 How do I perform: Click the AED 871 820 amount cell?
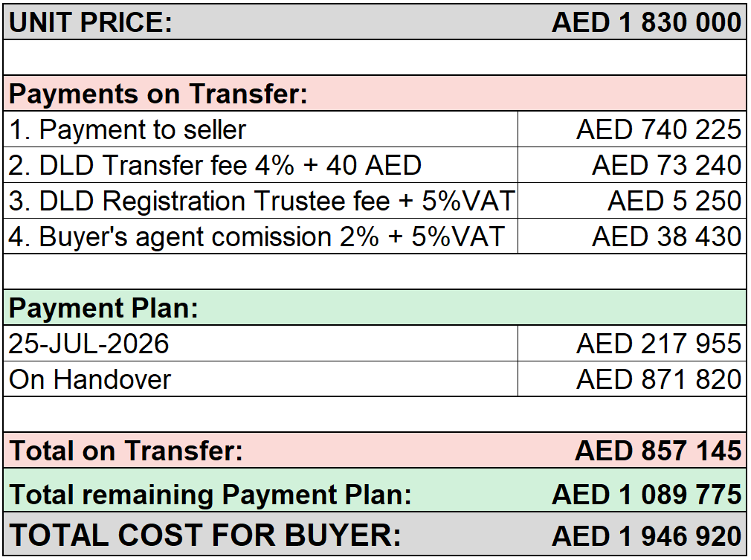pos(632,379)
